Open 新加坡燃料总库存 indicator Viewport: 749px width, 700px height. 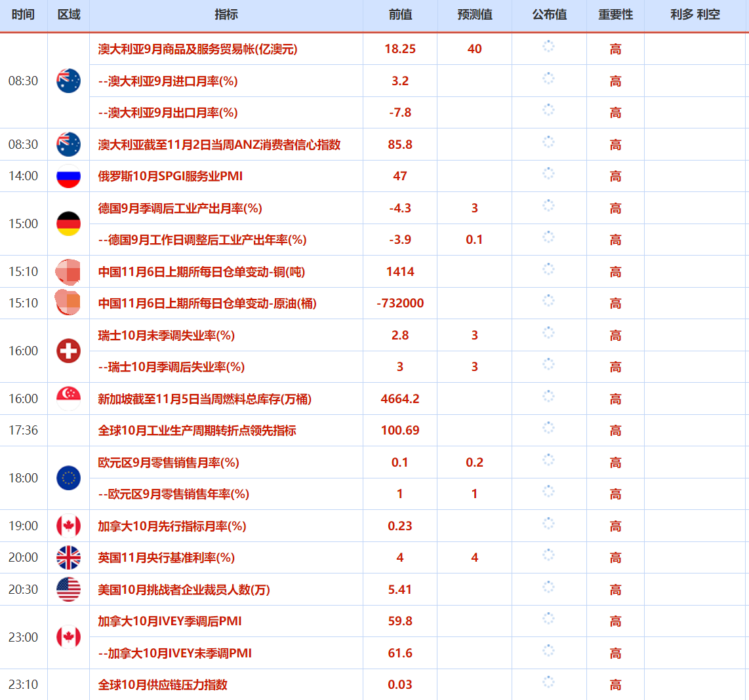[x=205, y=399]
